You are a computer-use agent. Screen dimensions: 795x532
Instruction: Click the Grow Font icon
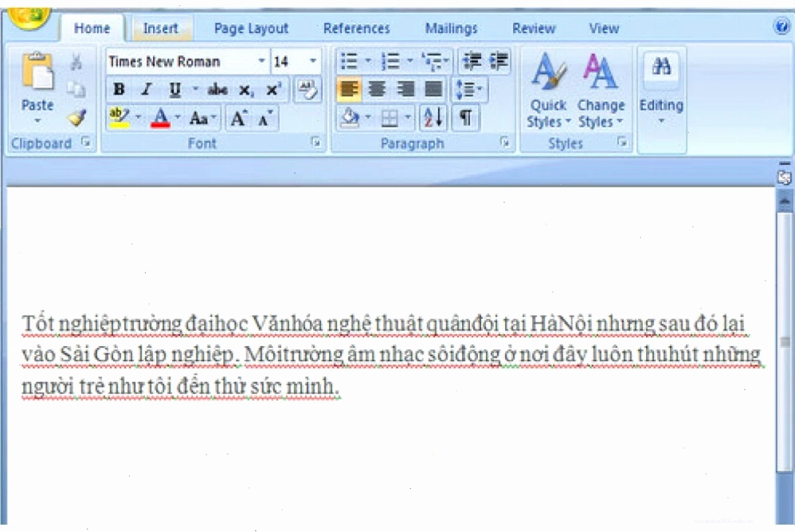(x=239, y=118)
